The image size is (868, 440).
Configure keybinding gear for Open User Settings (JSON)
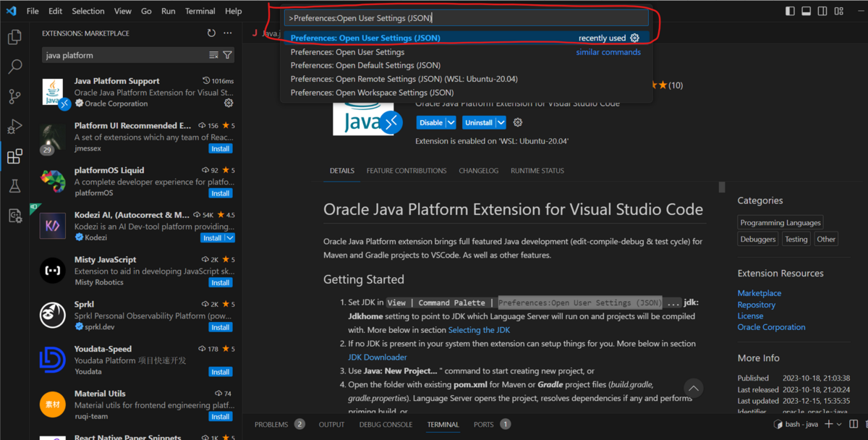tap(634, 38)
